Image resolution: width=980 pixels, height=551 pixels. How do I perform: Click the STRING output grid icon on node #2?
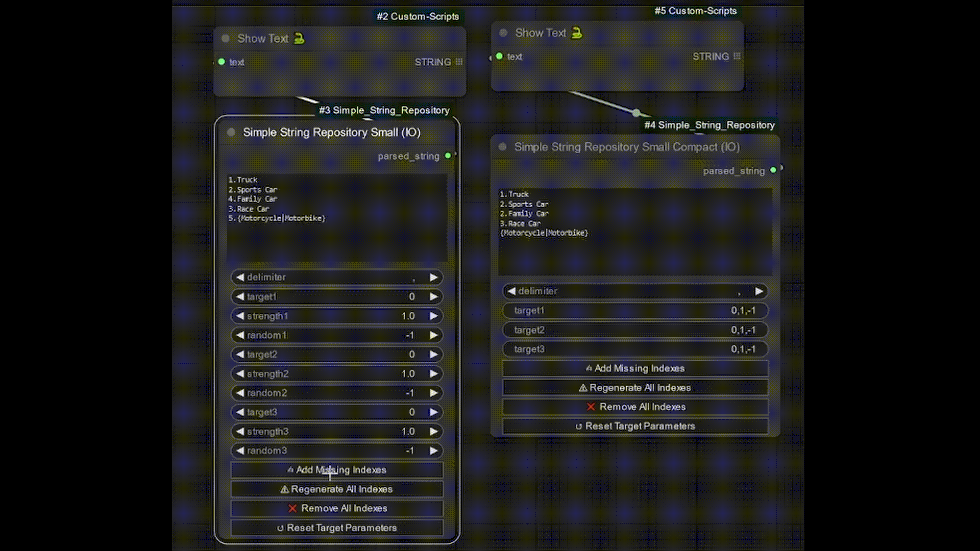pos(459,62)
